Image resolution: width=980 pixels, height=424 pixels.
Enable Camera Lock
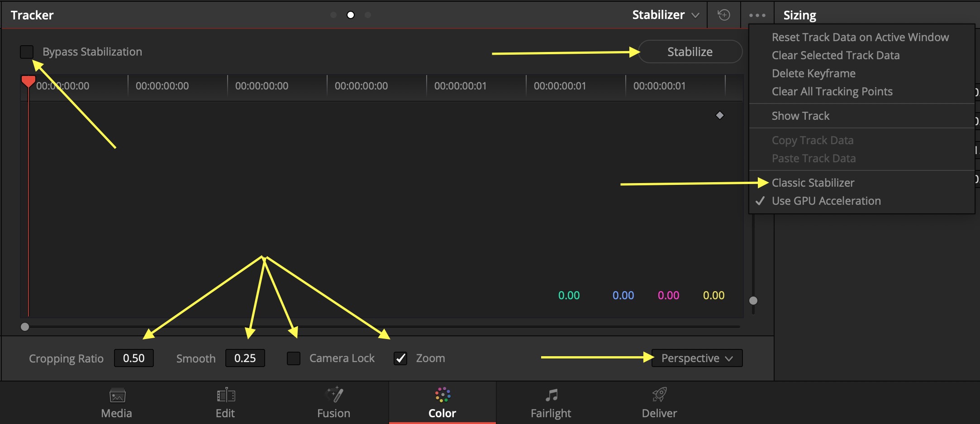(293, 358)
